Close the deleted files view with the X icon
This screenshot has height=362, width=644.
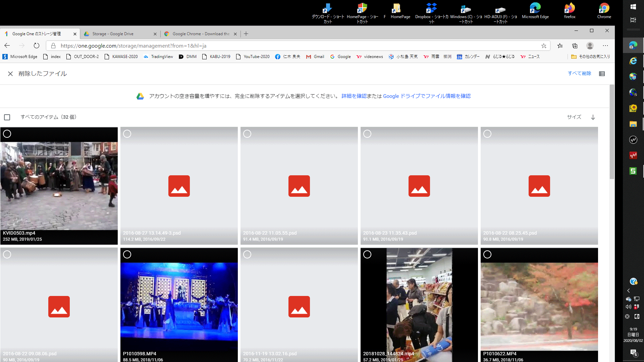10,74
